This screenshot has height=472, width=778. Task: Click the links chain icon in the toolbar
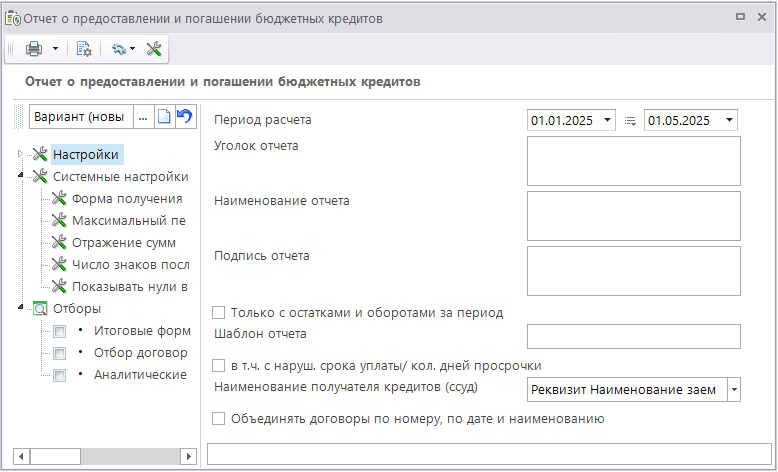click(119, 48)
